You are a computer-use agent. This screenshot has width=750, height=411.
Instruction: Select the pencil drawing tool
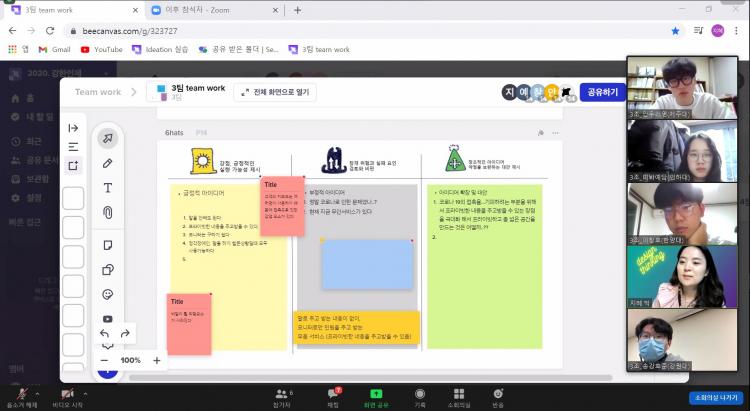[x=107, y=163]
